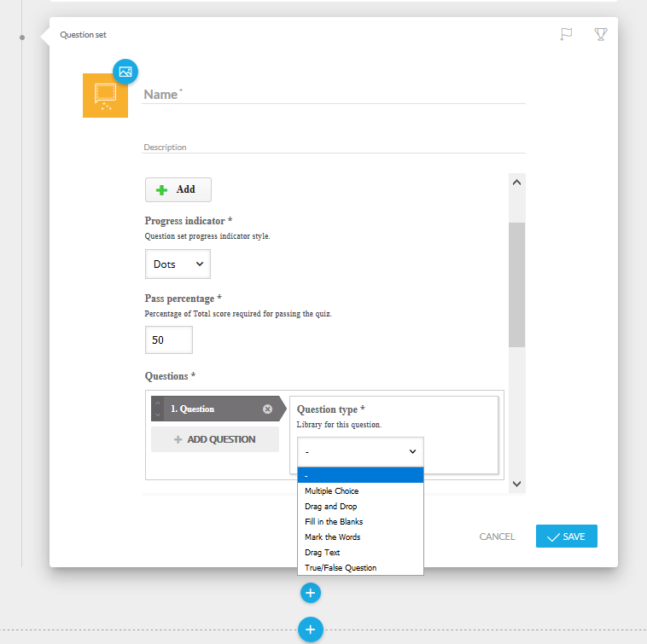Click the lower blue plus on the dashed line
The height and width of the screenshot is (644, 647).
pos(311,629)
